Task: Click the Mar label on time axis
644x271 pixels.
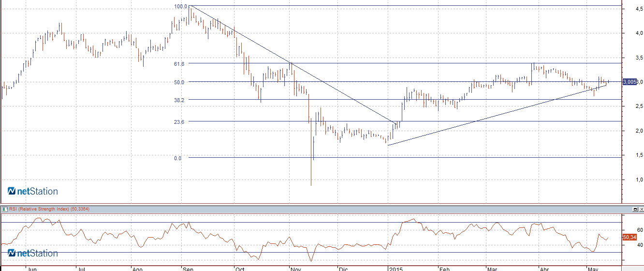Action: click(x=492, y=268)
